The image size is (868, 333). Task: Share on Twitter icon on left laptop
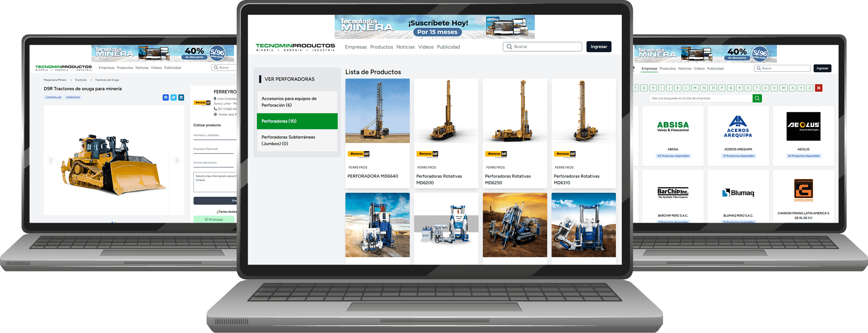click(x=173, y=97)
